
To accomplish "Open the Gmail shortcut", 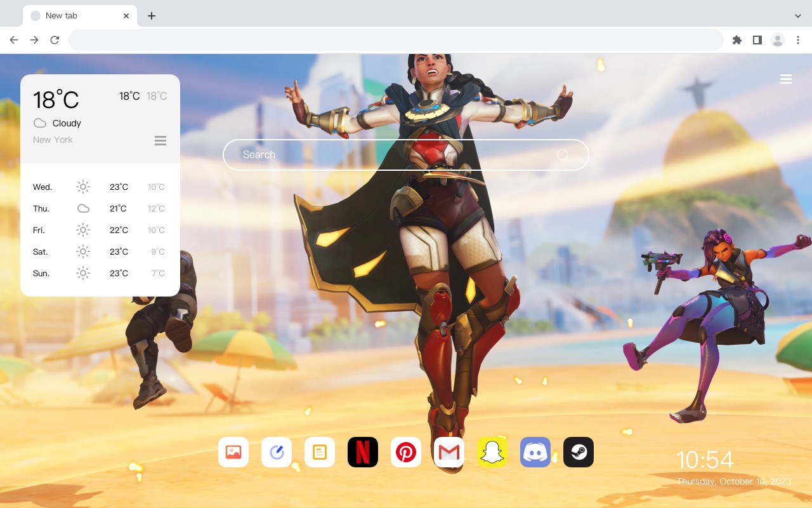I will point(449,452).
